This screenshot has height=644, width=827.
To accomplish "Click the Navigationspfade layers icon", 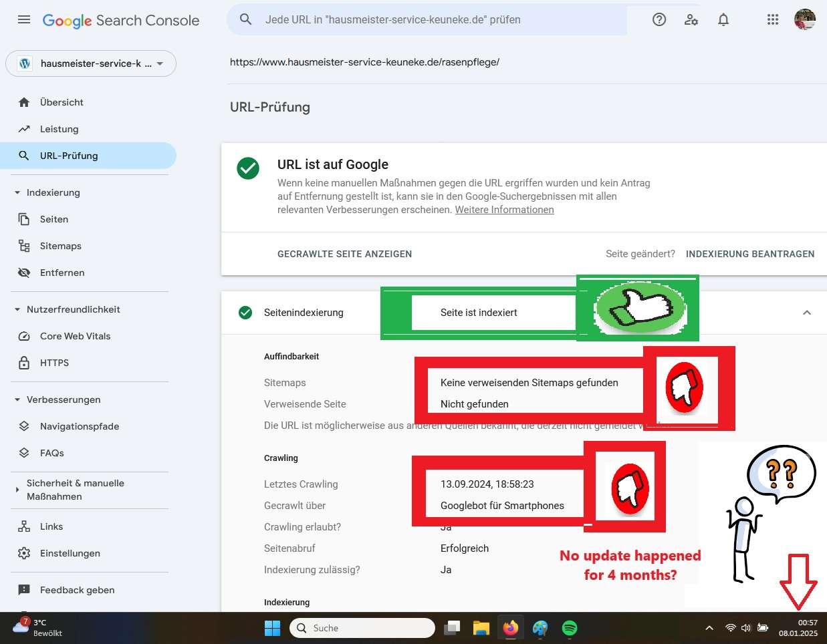I will [x=24, y=426].
